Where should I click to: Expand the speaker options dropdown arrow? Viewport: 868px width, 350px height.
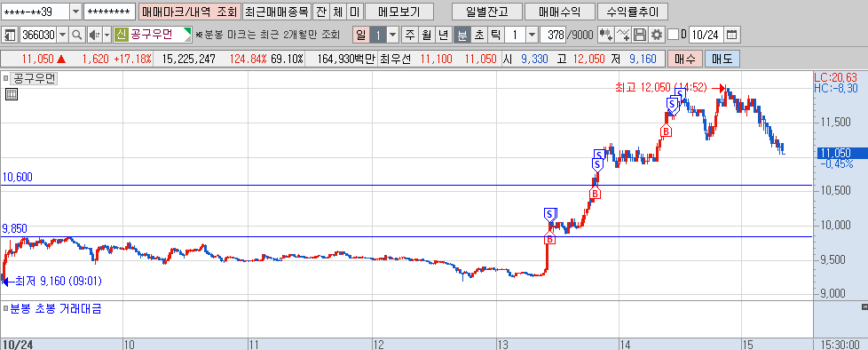[x=107, y=35]
